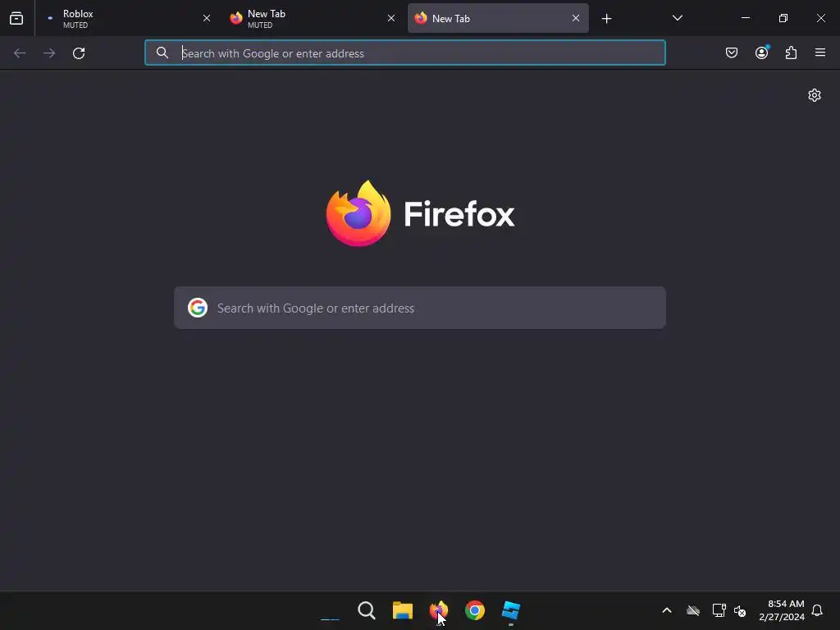Expand the list all tabs dropdown

pyautogui.click(x=677, y=18)
